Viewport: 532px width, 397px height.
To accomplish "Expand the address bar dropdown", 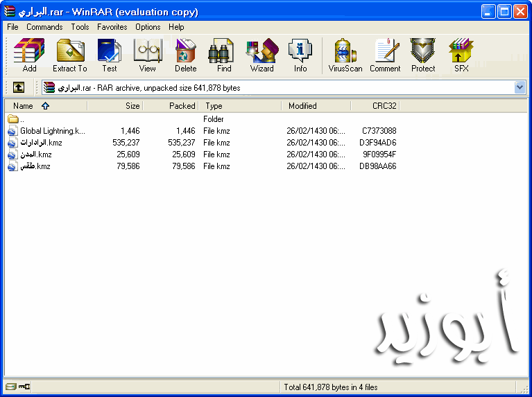I will pos(520,87).
